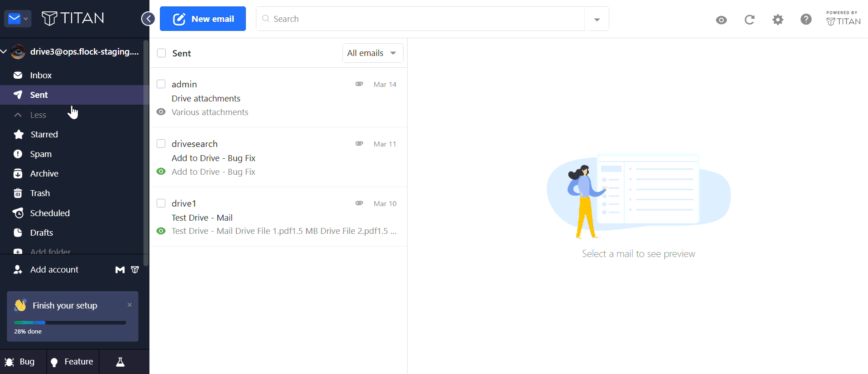Collapse the sidebar with arrow button

148,19
